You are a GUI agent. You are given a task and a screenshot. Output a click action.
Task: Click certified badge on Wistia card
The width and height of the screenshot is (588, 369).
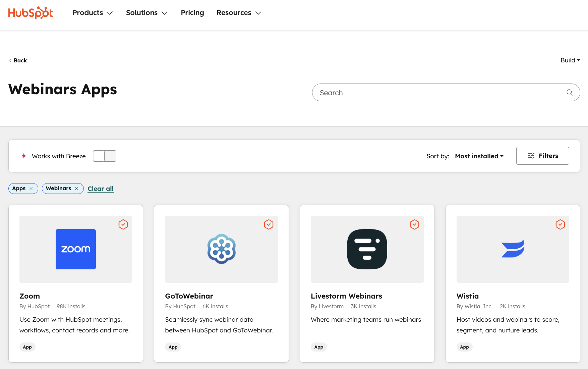[560, 224]
